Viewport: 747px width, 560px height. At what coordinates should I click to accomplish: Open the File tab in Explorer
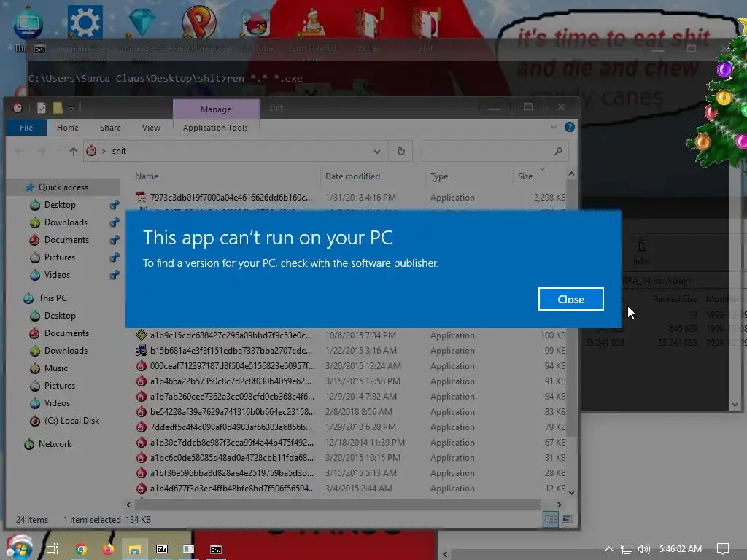point(26,128)
